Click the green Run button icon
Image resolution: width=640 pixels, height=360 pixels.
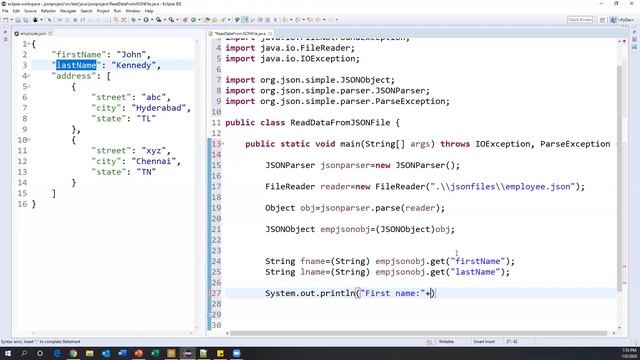(146, 20)
